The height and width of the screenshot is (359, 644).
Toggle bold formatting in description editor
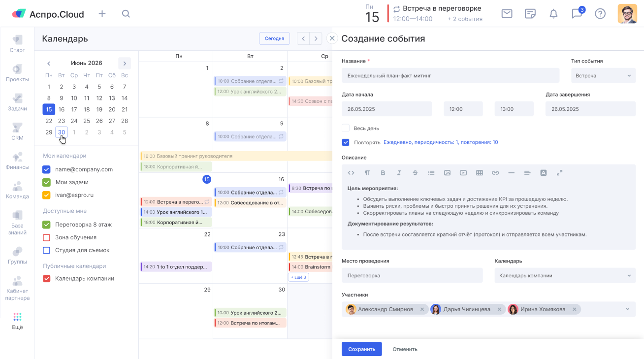pos(383,173)
